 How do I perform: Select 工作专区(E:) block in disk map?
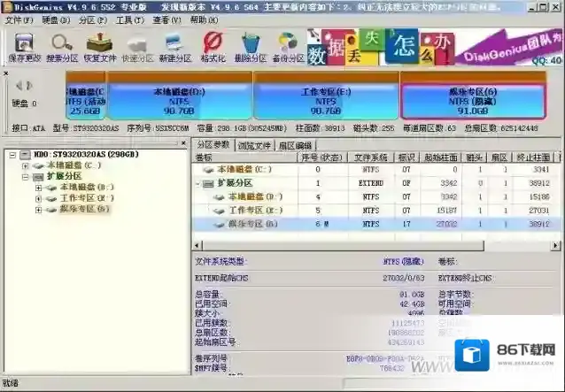tap(326, 96)
